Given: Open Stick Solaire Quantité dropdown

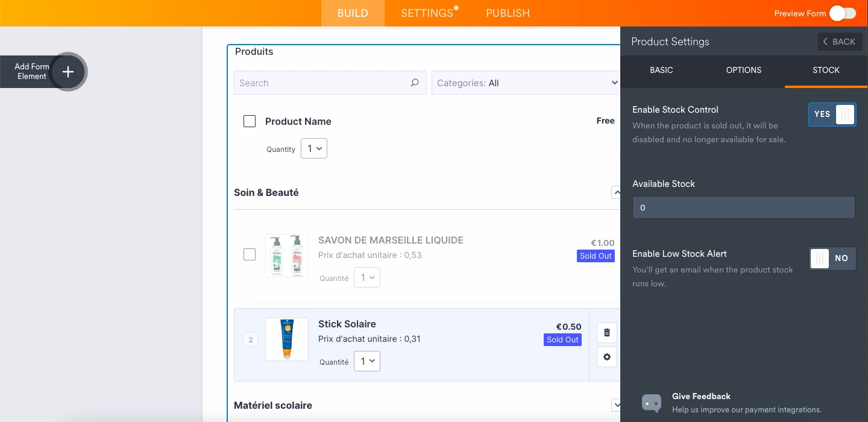Looking at the screenshot, I should coord(366,361).
